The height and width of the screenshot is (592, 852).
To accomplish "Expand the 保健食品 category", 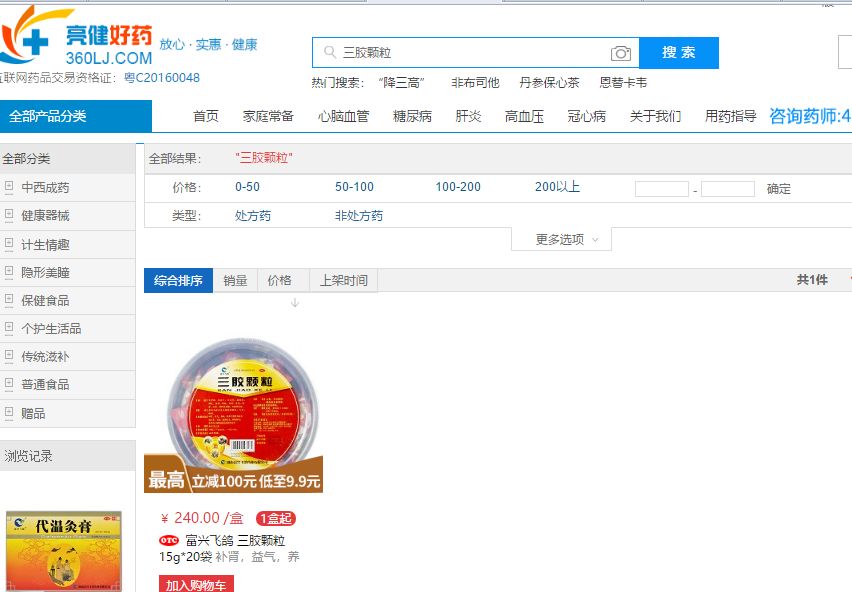I will (x=9, y=300).
